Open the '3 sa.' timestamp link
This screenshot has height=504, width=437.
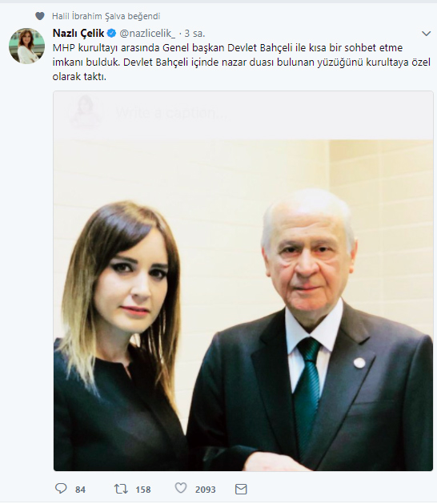click(194, 34)
